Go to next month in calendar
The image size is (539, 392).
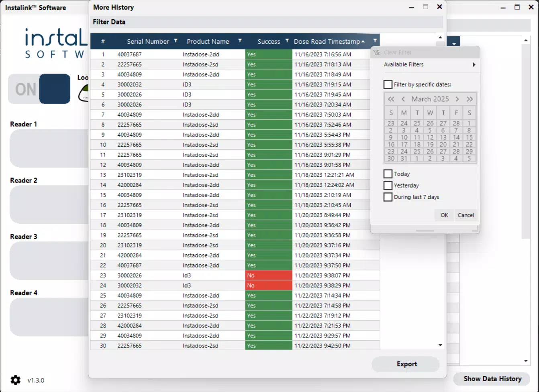457,99
